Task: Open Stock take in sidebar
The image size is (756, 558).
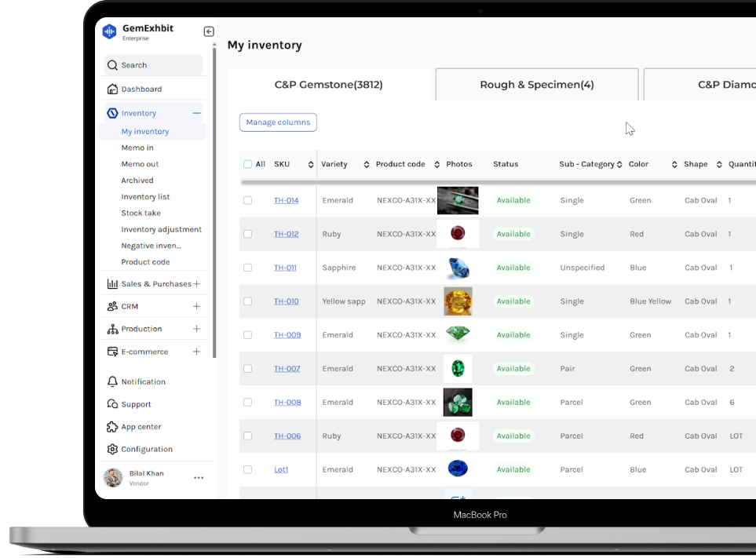Action: click(x=141, y=213)
